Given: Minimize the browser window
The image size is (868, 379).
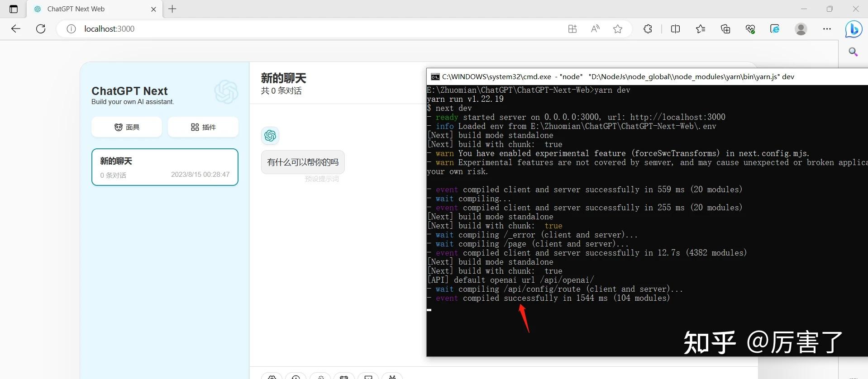Looking at the screenshot, I should point(804,9).
